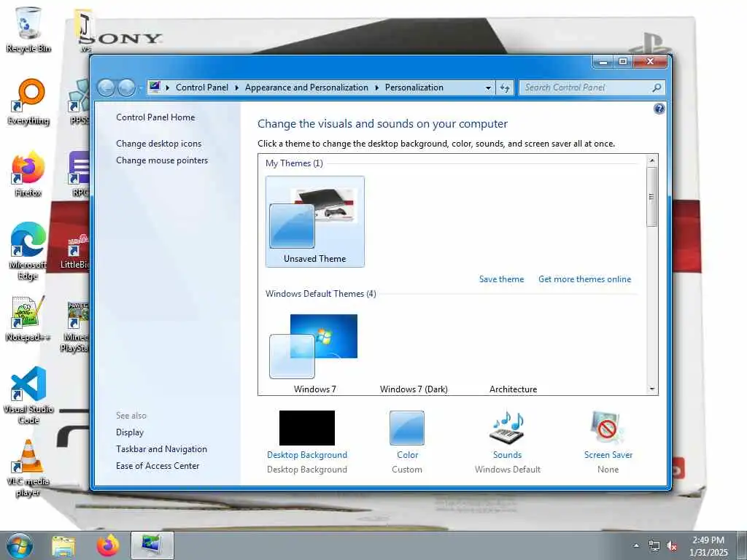Launch Microsoft Edge desktop shortcut
Screen dimensions: 747x560
[x=28, y=252]
